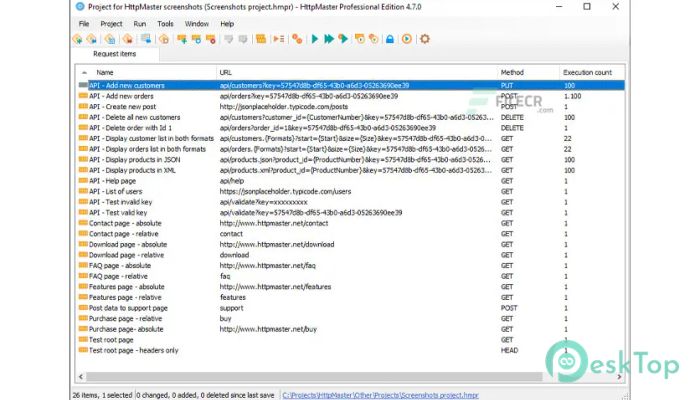The image size is (700, 400).
Task: Open the Screenshots project.hmpr path link
Action: coord(380,396)
